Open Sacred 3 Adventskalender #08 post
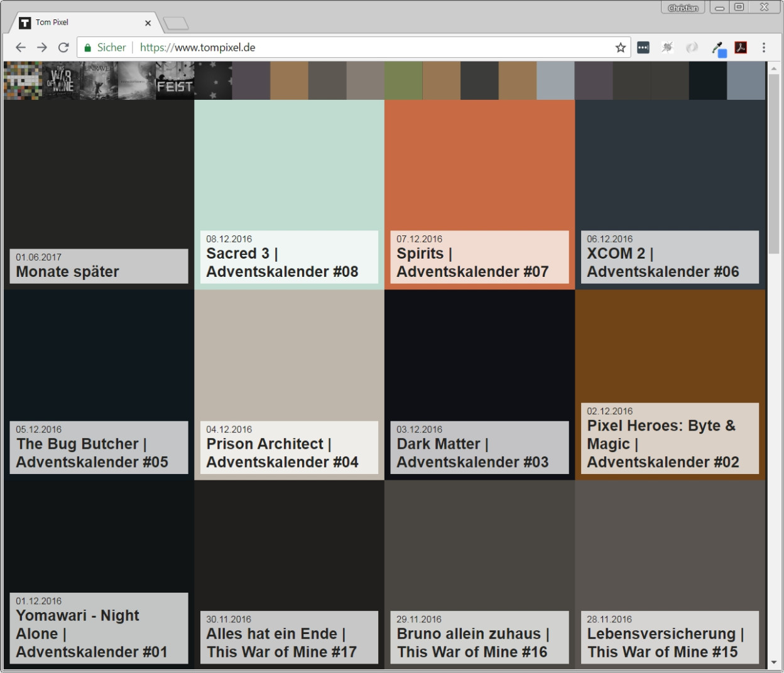 [x=289, y=195]
